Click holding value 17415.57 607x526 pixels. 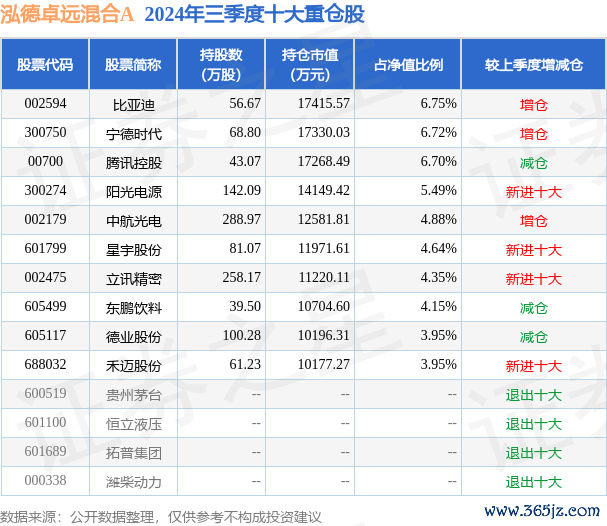coord(324,104)
